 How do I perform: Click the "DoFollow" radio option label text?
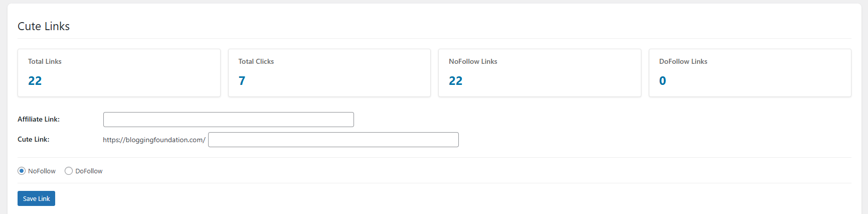click(89, 171)
